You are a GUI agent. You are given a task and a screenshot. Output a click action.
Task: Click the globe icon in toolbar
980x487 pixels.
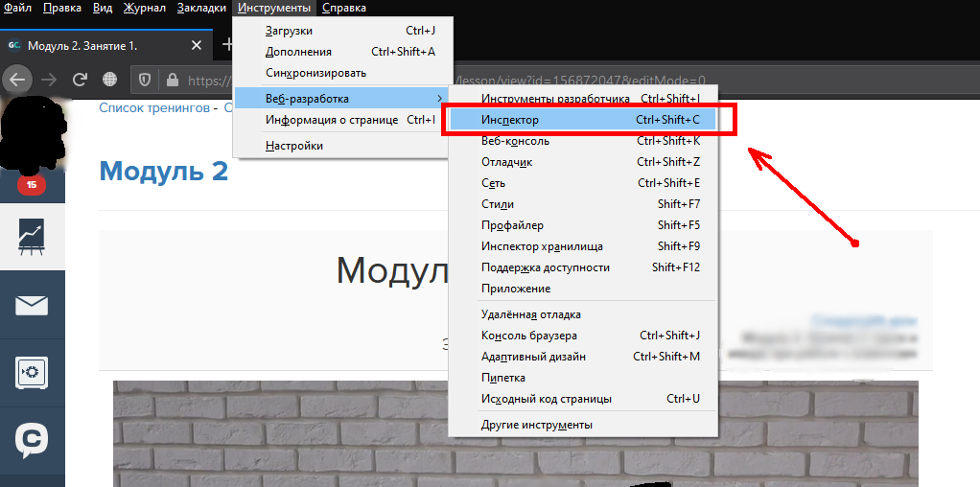(x=110, y=80)
